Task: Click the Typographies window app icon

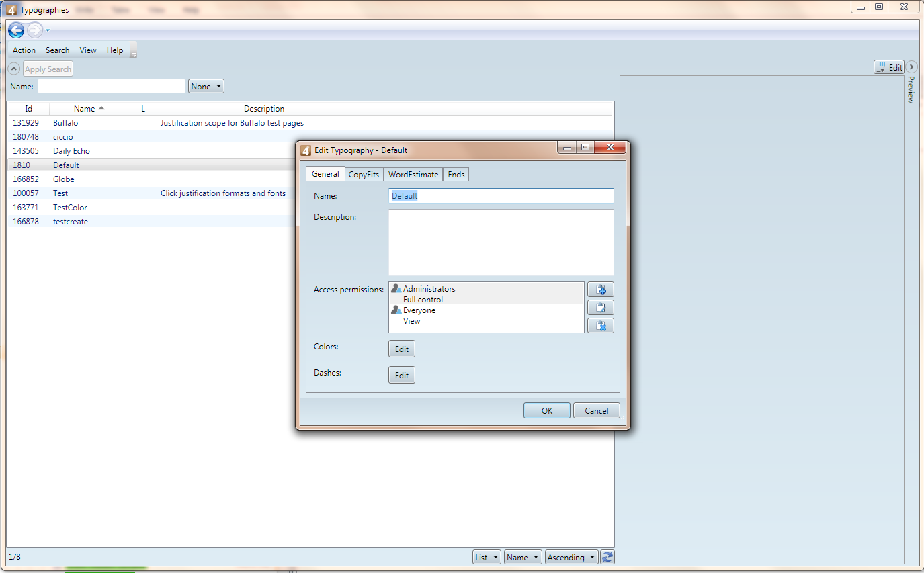Action: pyautogui.click(x=11, y=10)
